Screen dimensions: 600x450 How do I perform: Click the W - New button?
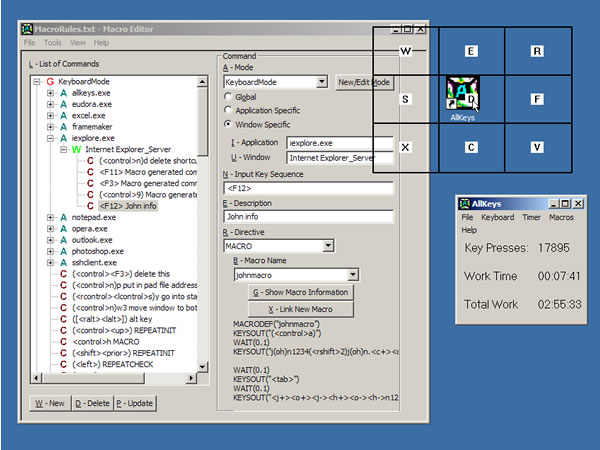50,403
